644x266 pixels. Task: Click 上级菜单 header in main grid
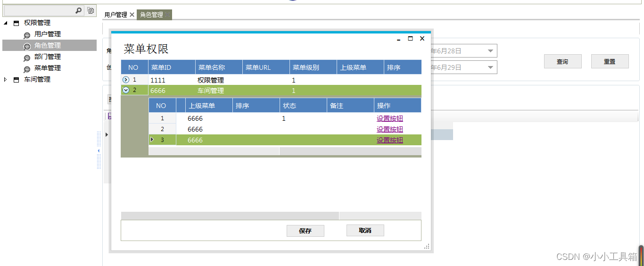tap(360, 67)
